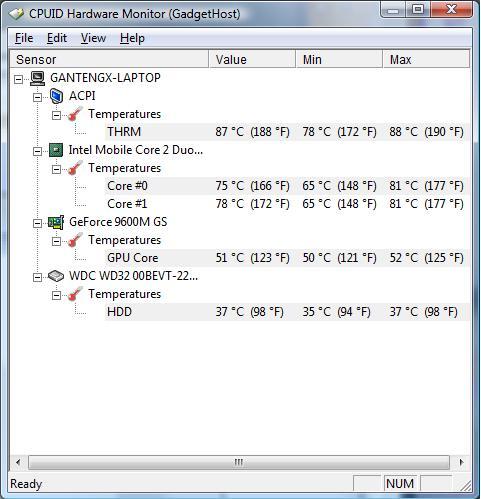Click the GeForce 9600M GS graphics card icon
This screenshot has width=481, height=499.
tap(56, 222)
